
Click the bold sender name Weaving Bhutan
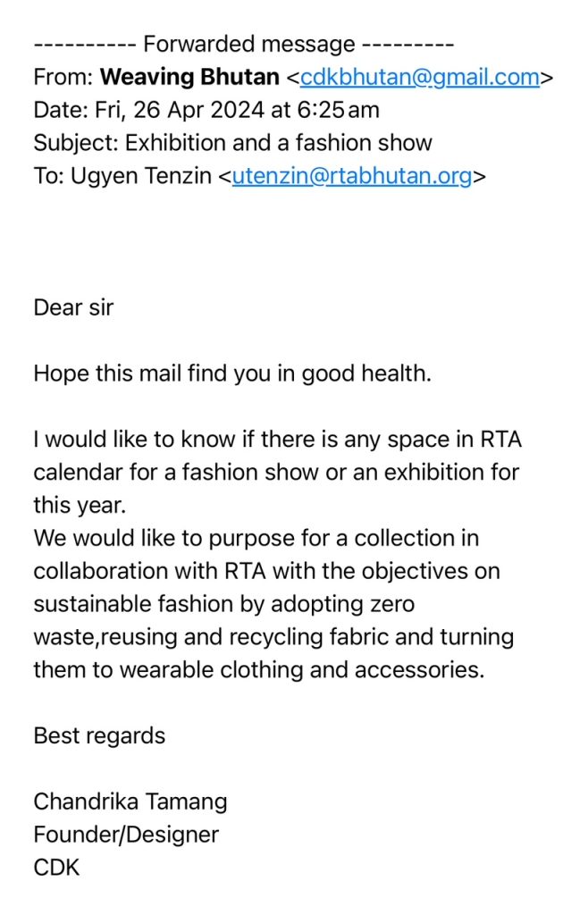(x=189, y=77)
